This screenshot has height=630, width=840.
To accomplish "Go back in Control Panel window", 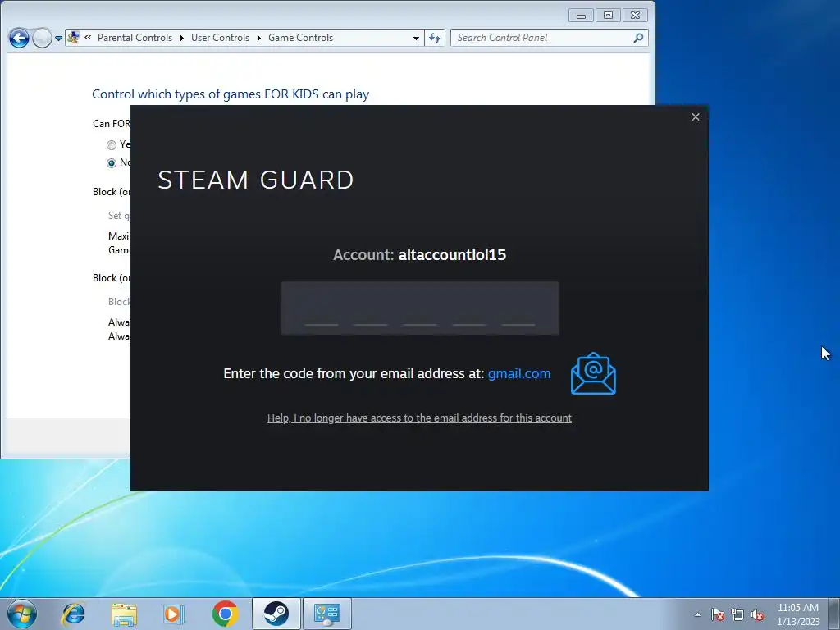I will pos(19,38).
